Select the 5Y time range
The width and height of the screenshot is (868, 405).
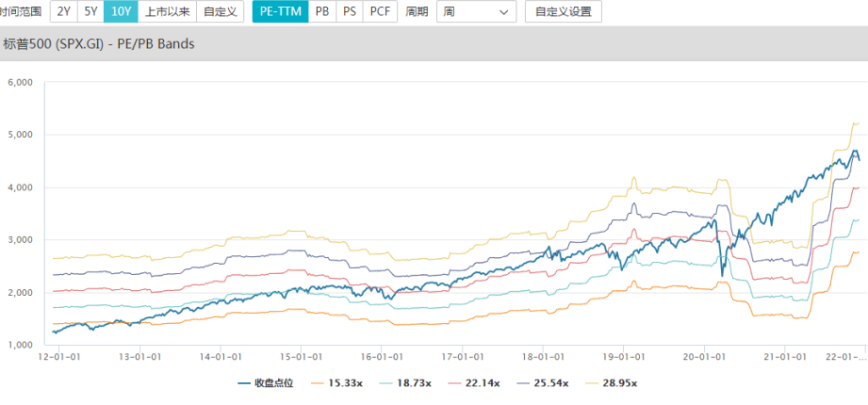coord(90,11)
